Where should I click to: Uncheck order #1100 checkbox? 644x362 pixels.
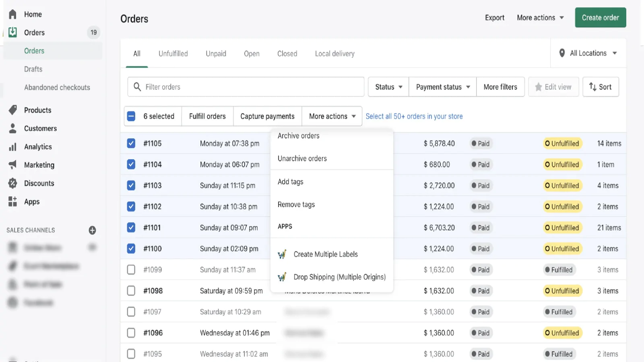pyautogui.click(x=131, y=249)
